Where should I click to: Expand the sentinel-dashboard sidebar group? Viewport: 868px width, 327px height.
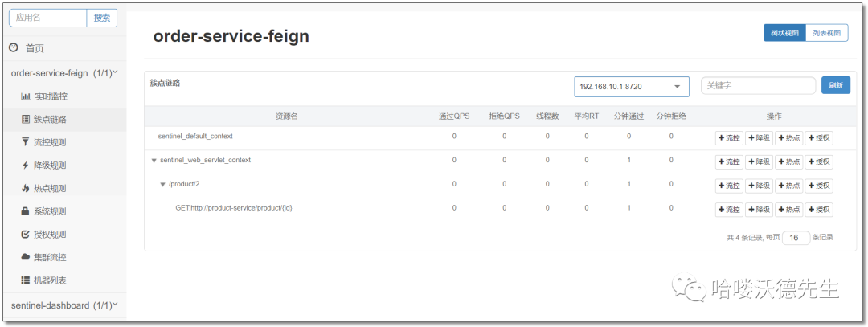pyautogui.click(x=116, y=305)
